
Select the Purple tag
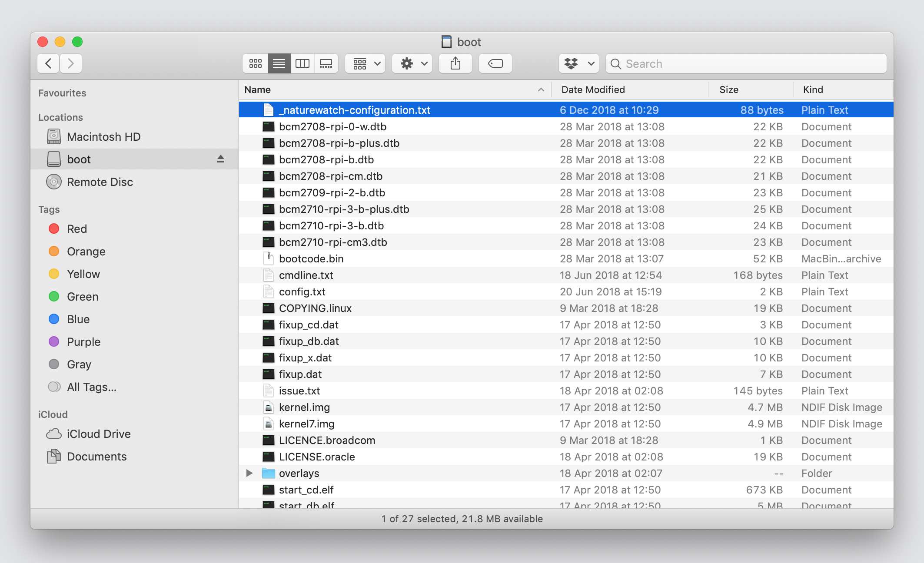click(83, 342)
